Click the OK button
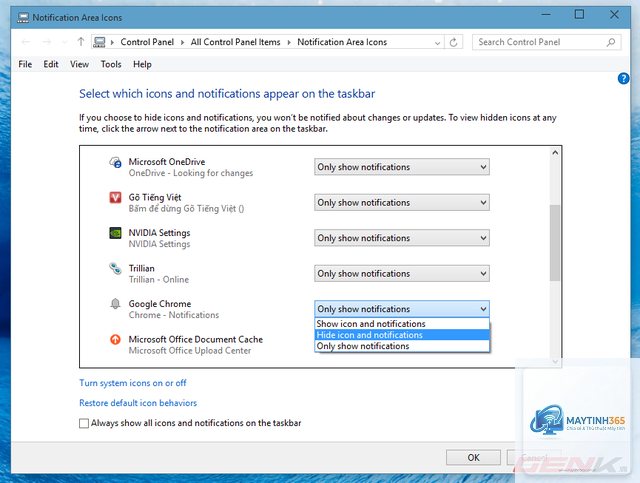The height and width of the screenshot is (483, 640). (473, 457)
